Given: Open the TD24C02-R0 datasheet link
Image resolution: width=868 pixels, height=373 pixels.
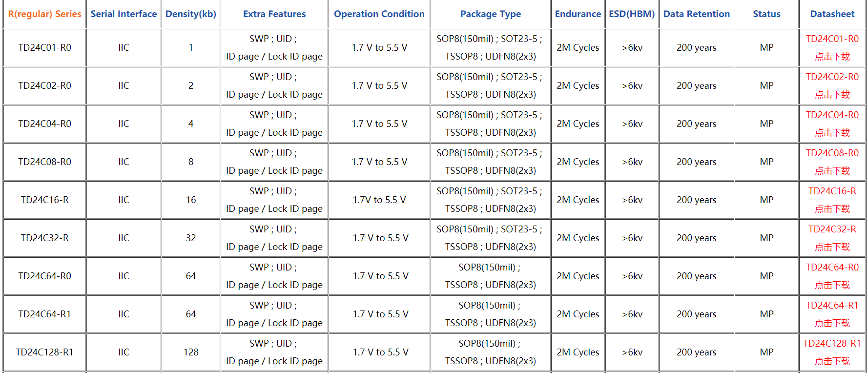Looking at the screenshot, I should tap(832, 77).
